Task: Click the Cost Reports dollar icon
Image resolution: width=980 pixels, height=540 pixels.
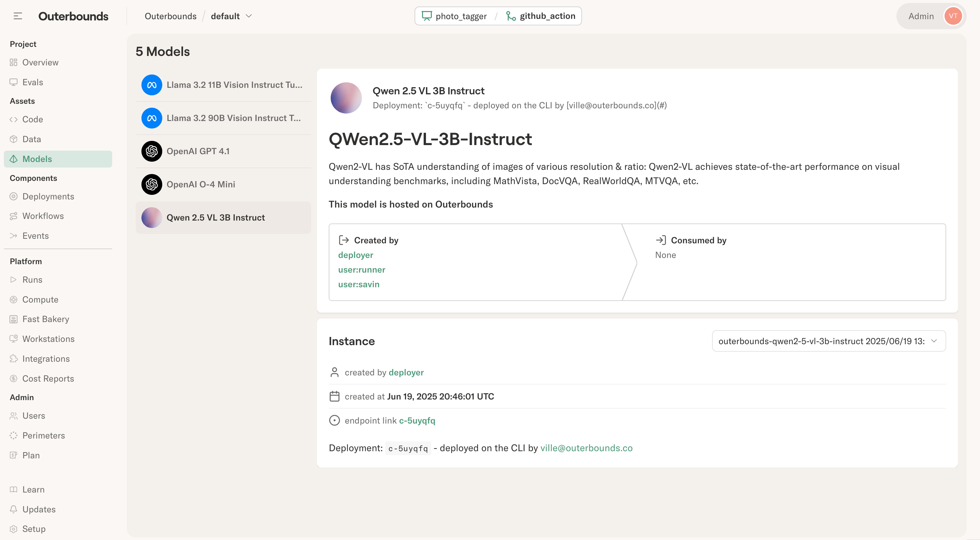Action: [14, 379]
